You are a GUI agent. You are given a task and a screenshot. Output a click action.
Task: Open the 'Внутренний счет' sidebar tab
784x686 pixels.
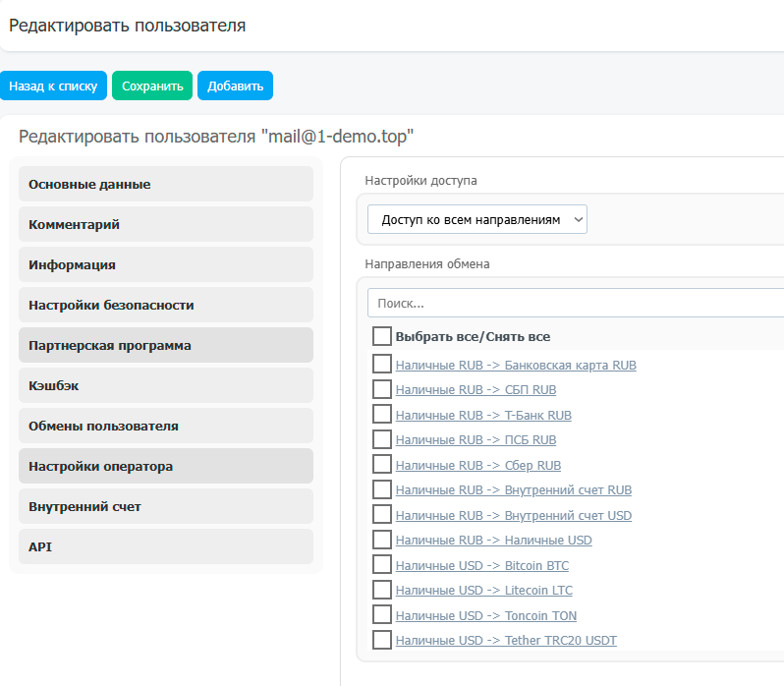click(165, 506)
